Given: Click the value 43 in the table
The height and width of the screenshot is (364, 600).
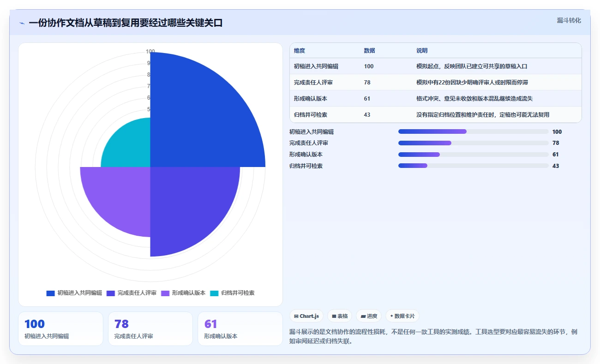Looking at the screenshot, I should [x=367, y=115].
